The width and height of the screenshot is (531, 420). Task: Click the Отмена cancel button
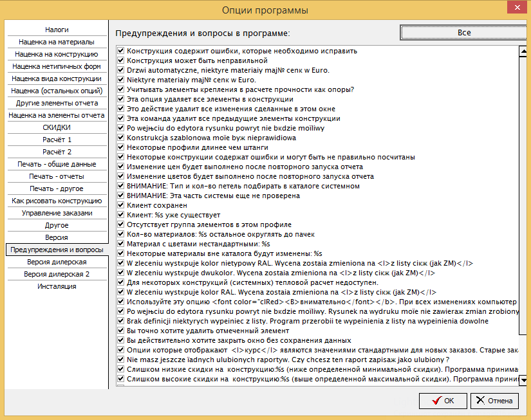coord(494,401)
